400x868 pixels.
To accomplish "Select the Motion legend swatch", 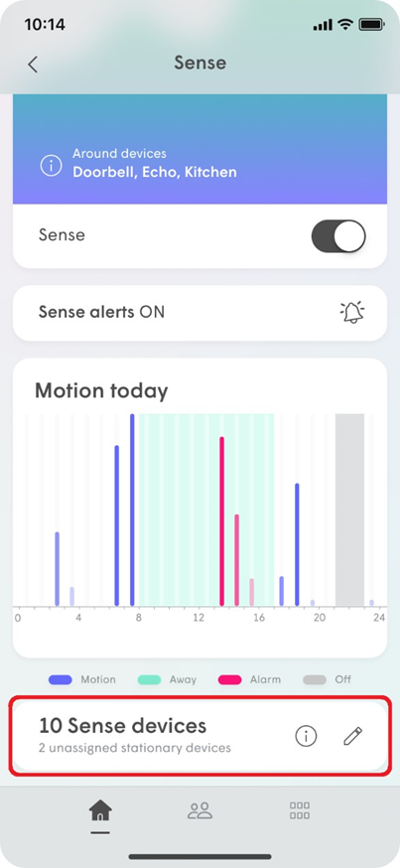I will (x=61, y=679).
